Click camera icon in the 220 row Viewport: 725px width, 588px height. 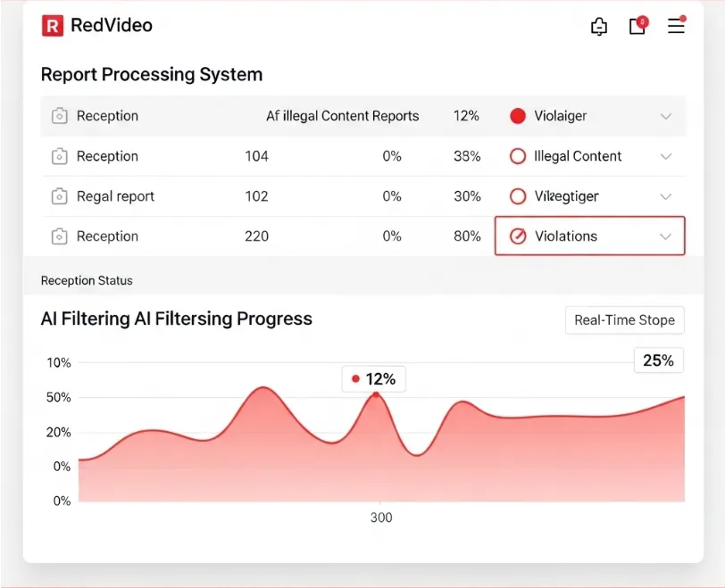59,236
